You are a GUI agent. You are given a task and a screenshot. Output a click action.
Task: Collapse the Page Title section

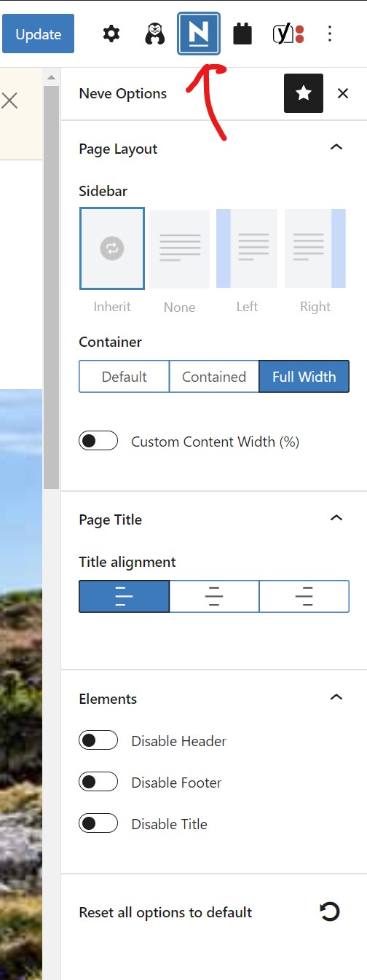[x=336, y=519]
